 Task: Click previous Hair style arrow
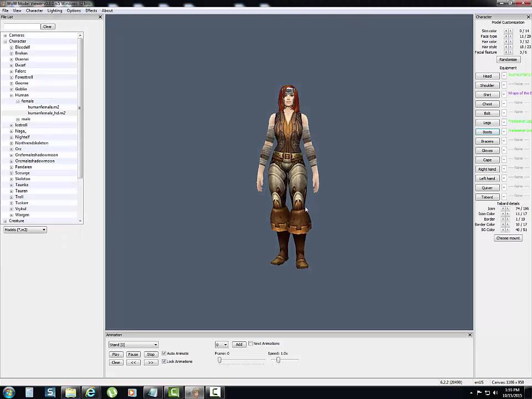click(506, 47)
